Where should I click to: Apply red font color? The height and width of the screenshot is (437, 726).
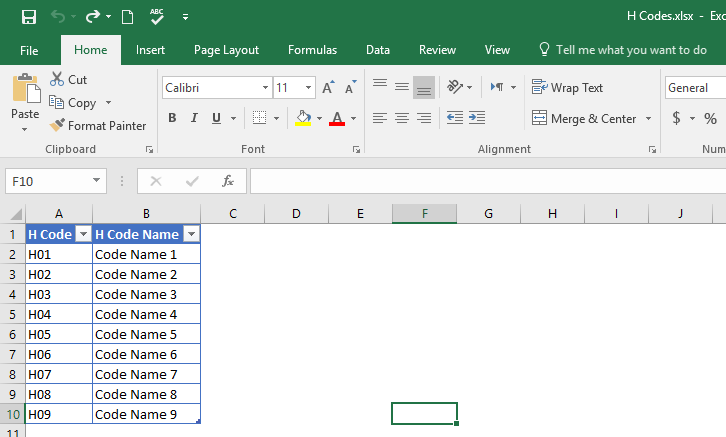click(337, 118)
